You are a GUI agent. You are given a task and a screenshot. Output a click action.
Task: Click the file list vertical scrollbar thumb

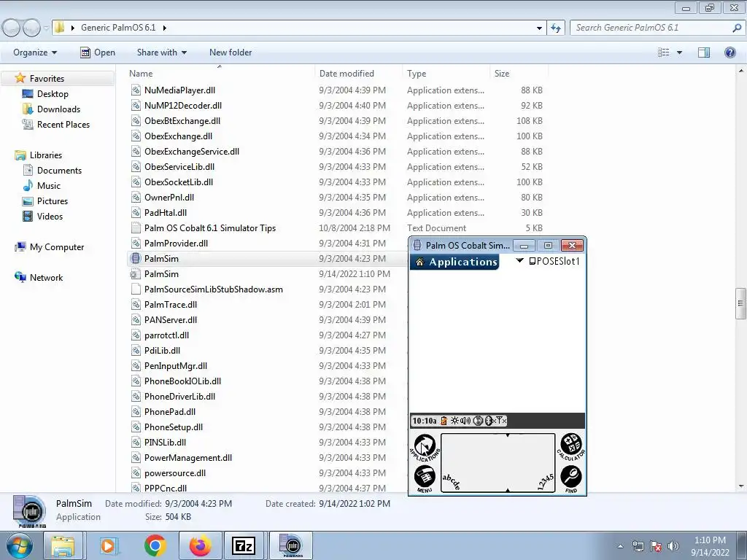(740, 303)
